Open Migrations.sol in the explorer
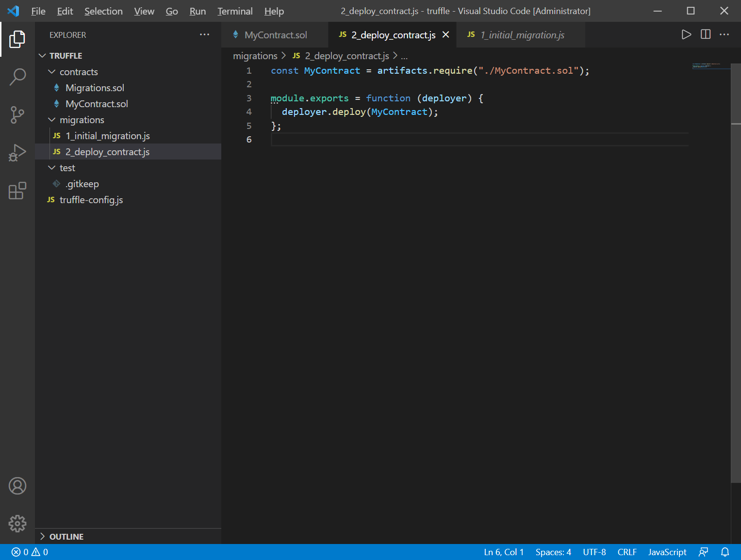 coord(128,88)
